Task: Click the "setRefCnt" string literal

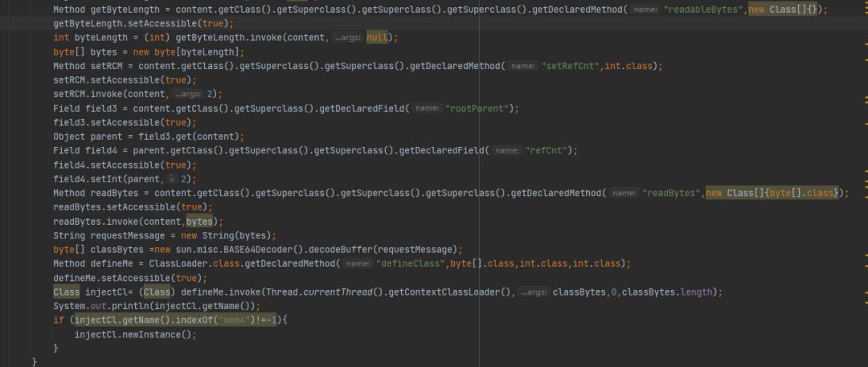Action: click(571, 66)
